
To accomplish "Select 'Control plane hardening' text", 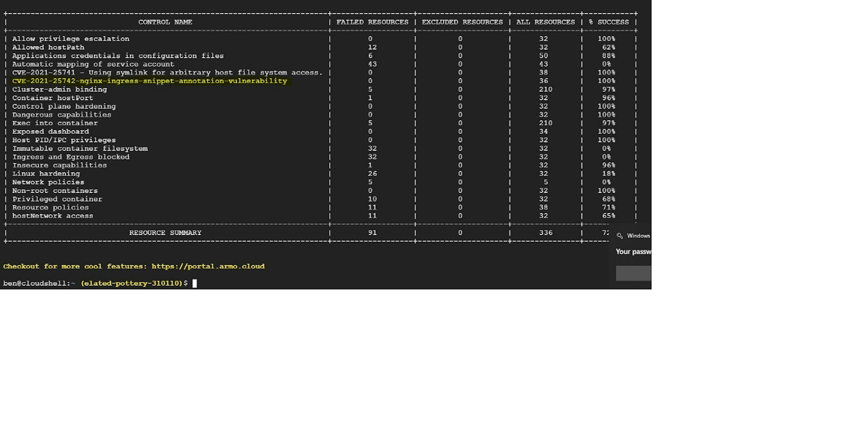I will point(64,106).
